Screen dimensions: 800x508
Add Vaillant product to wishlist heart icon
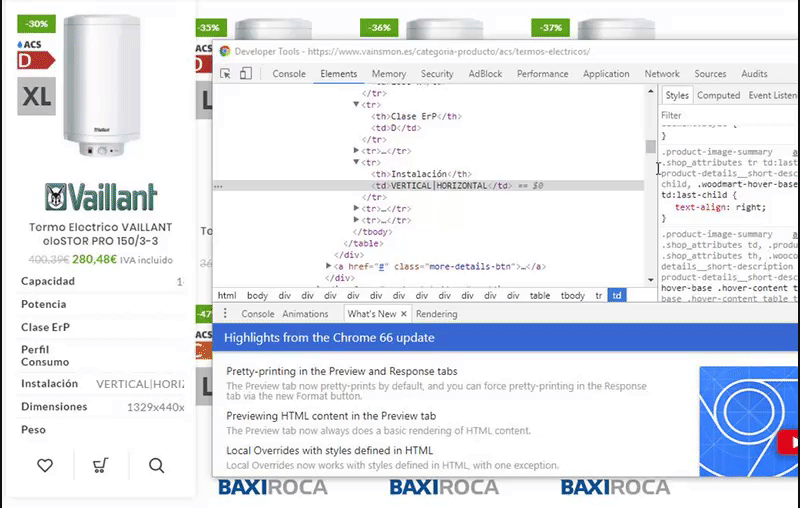tap(45, 465)
